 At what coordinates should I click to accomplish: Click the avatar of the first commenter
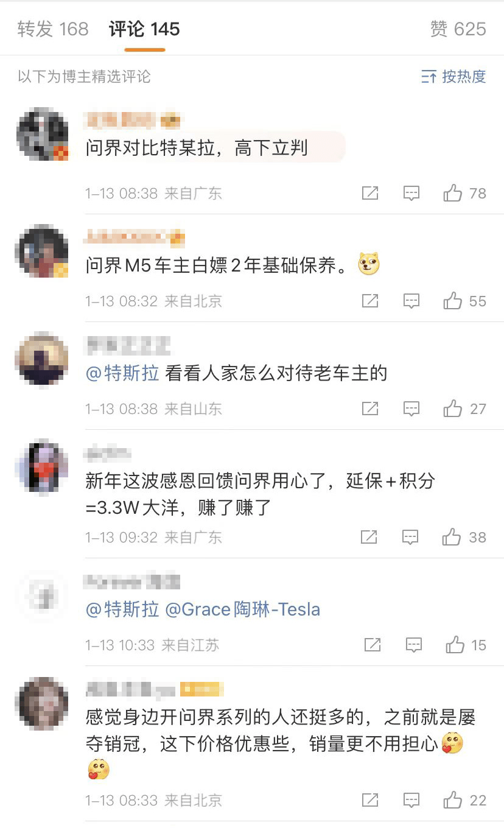click(41, 134)
